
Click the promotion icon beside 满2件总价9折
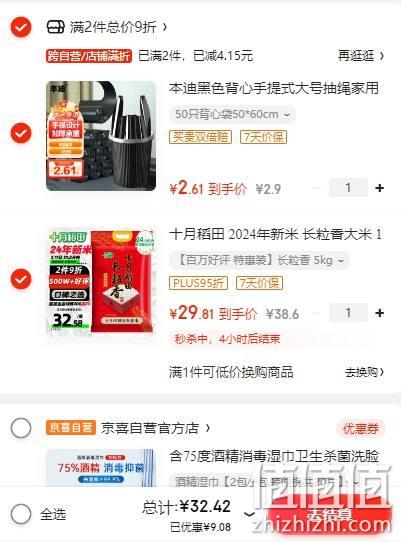point(55,27)
